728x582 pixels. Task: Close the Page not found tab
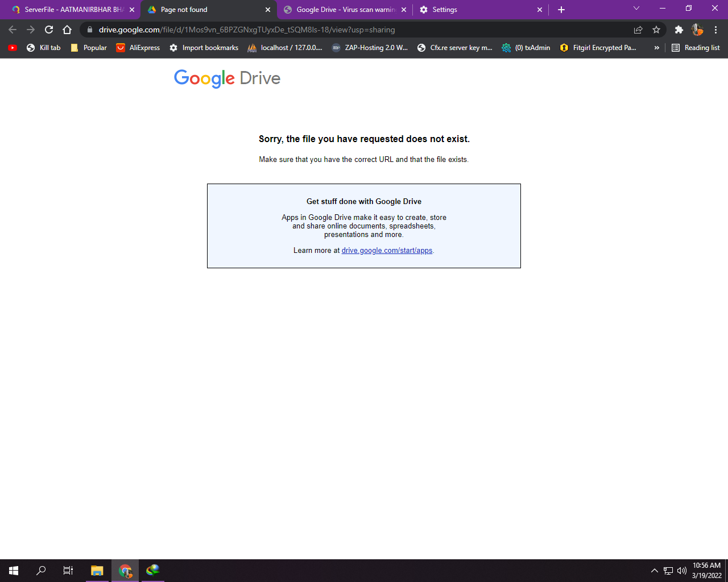click(x=268, y=10)
